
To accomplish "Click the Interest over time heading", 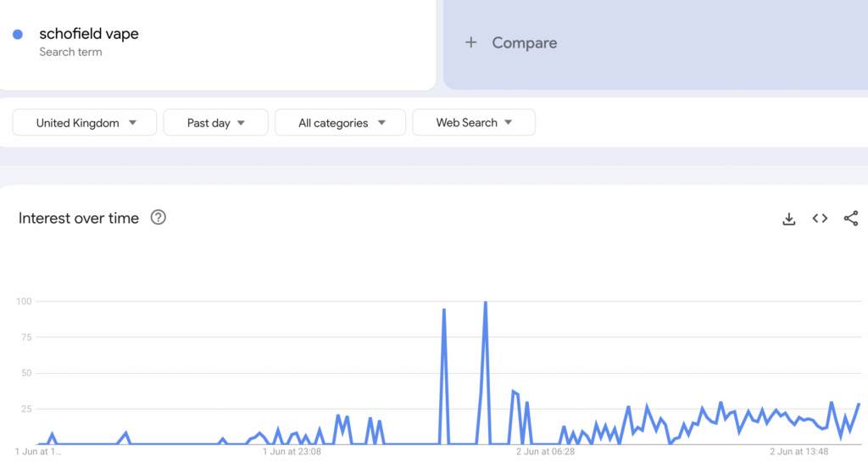I will 78,218.
